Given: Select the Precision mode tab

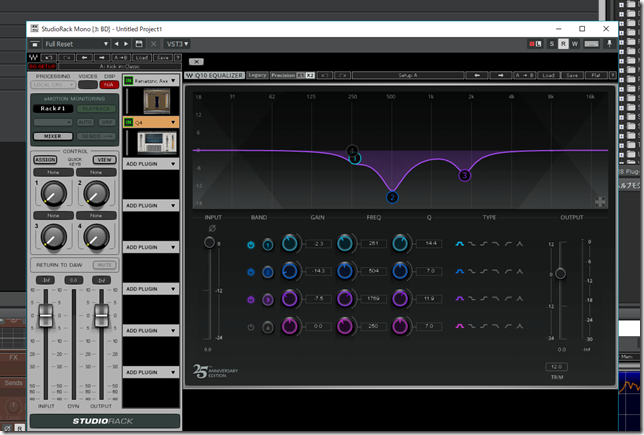Looking at the screenshot, I should click(x=283, y=75).
